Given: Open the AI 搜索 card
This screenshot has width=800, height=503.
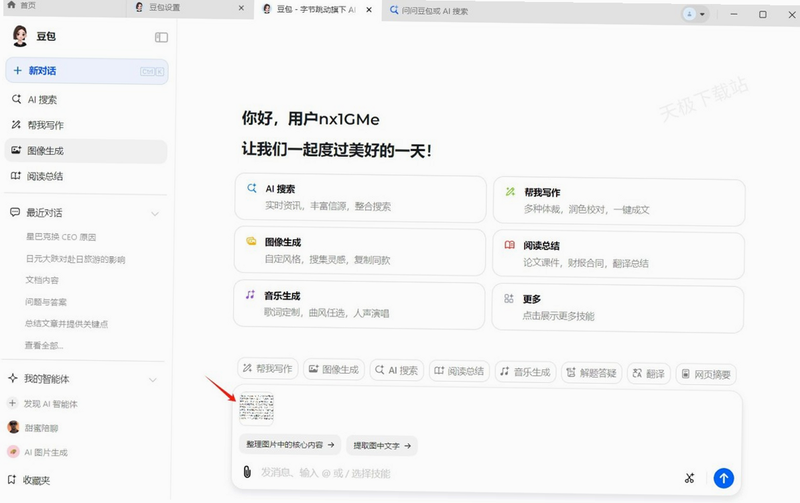Looking at the screenshot, I should tap(360, 198).
